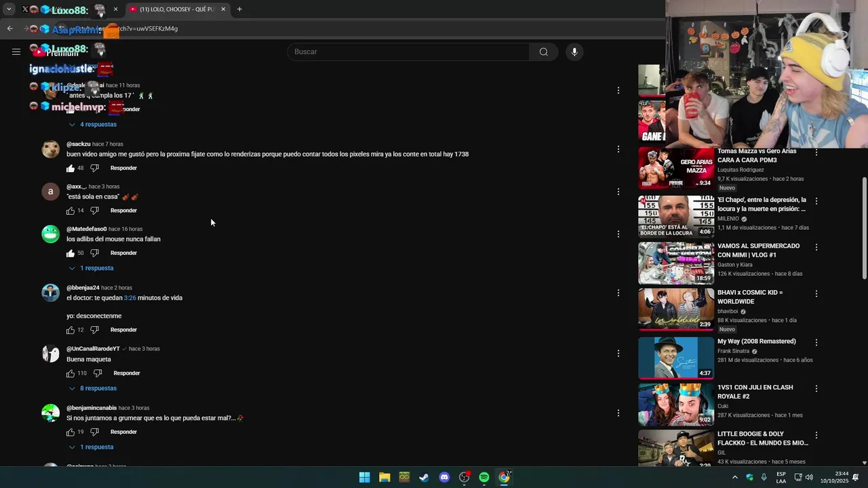Image resolution: width=868 pixels, height=488 pixels.
Task: Open @UnCanalRarodeYT channel name link
Action: (93, 349)
